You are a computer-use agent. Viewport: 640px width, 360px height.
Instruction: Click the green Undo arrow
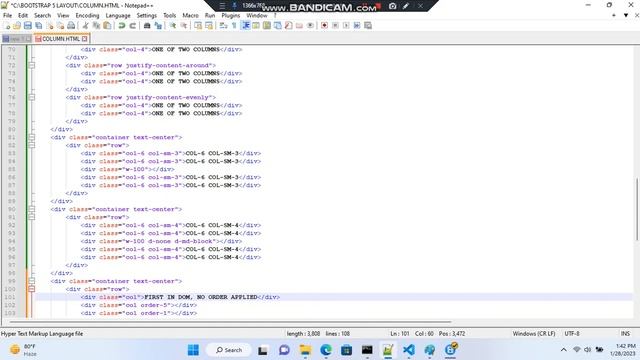[122, 25]
